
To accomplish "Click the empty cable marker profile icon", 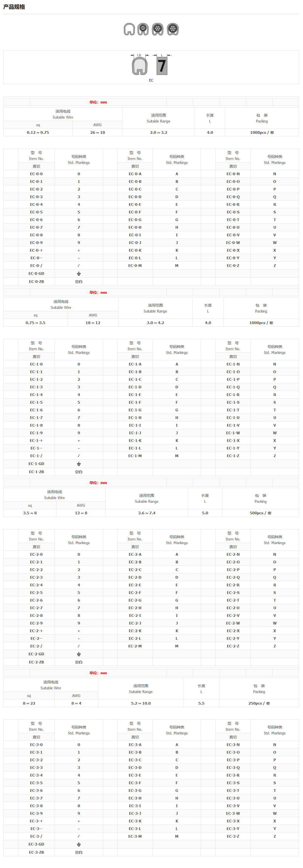I will pyautogui.click(x=129, y=29).
